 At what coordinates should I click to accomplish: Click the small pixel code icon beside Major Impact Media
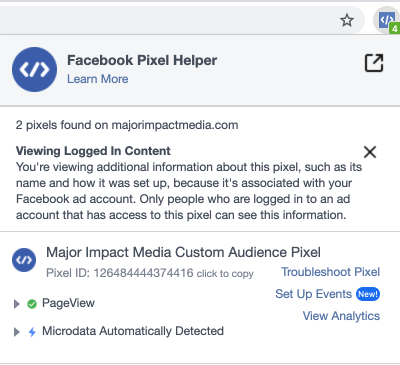coord(24,260)
